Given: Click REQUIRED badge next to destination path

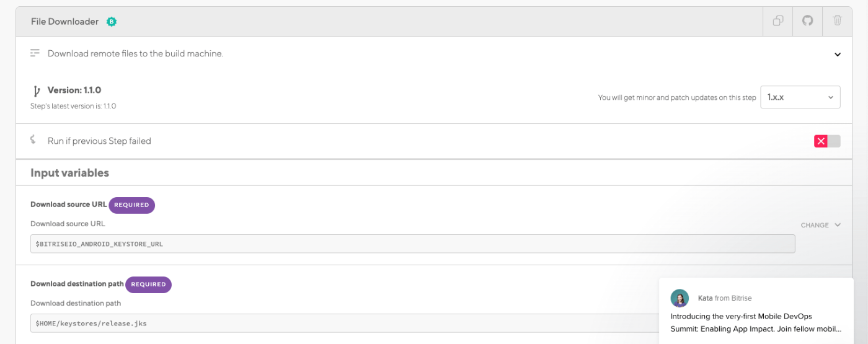Looking at the screenshot, I should 148,284.
